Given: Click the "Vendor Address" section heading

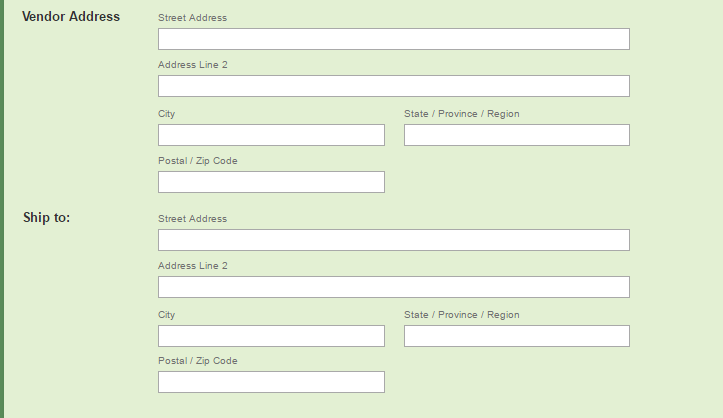Looking at the screenshot, I should coord(71,17).
